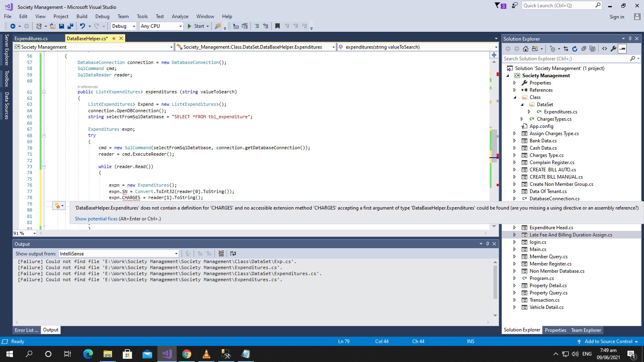Image resolution: width=644 pixels, height=362 pixels.
Task: Expand the Properties node in Solution Explorer
Action: click(x=514, y=83)
